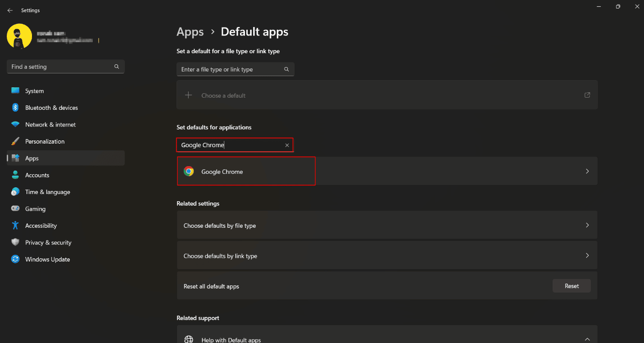Check for Windows Update
Image resolution: width=644 pixels, height=343 pixels.
point(47,259)
